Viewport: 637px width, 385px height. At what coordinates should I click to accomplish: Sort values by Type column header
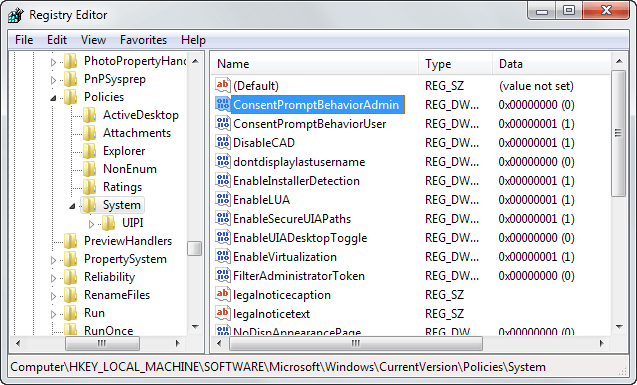[455, 64]
